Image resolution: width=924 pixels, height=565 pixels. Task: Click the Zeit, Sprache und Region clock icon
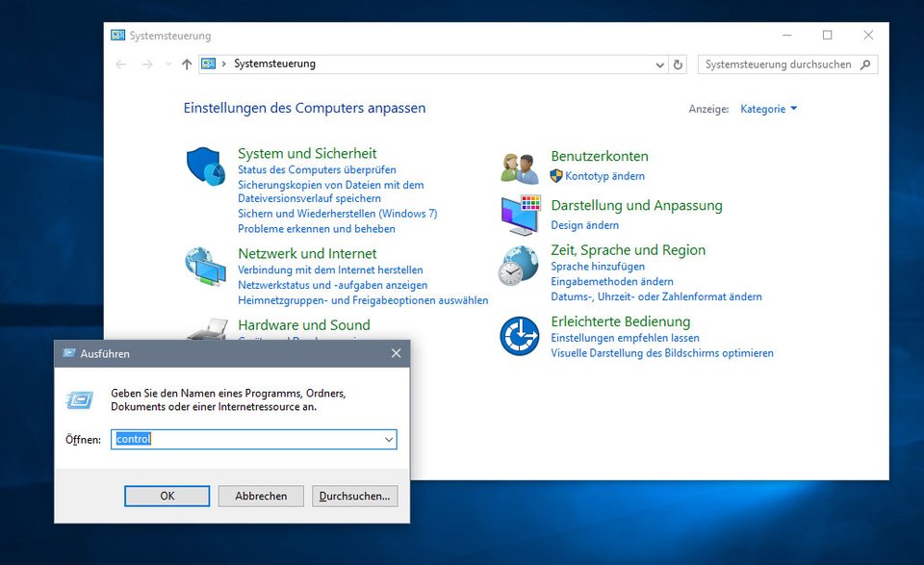[x=519, y=266]
